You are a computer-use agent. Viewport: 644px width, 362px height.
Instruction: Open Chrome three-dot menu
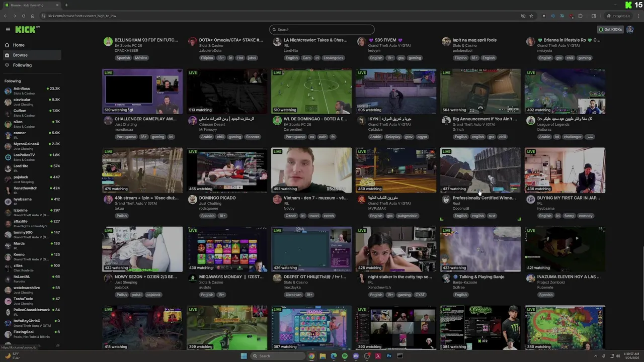point(638,16)
